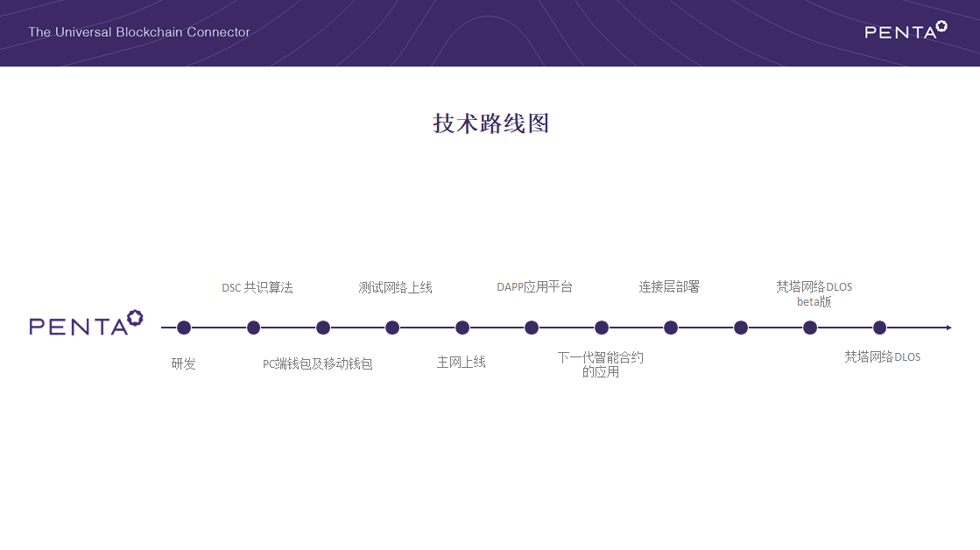The image size is (980, 550).
Task: Click the 测试网络上线 label
Action: [396, 287]
